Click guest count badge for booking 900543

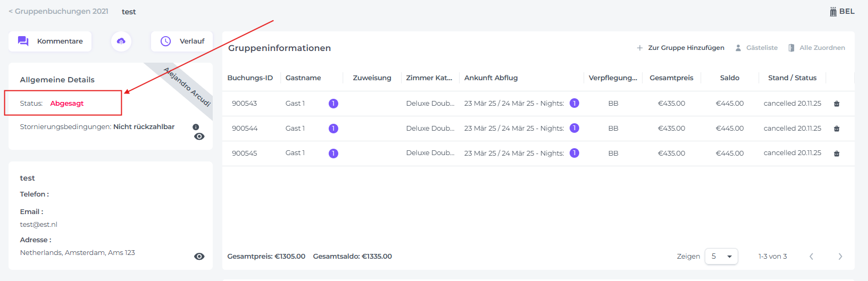pos(333,104)
